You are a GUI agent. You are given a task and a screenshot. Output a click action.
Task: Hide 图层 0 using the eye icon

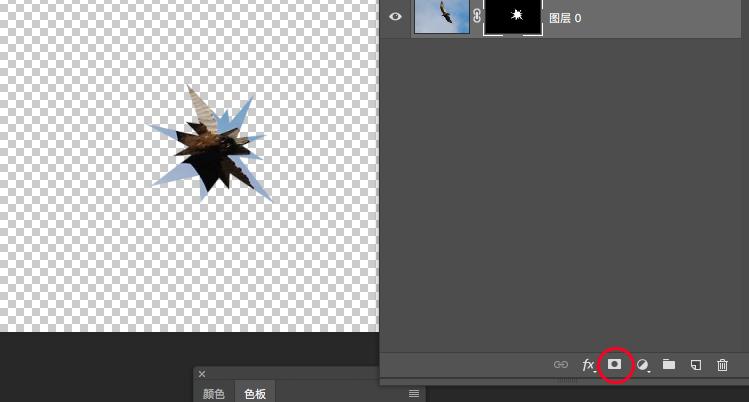coord(395,17)
